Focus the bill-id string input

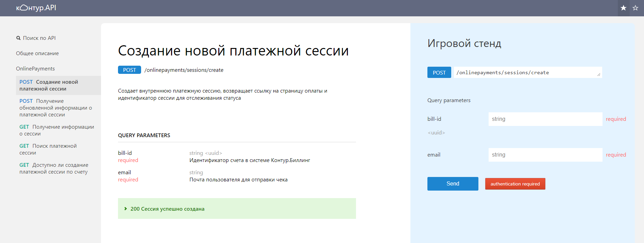pyautogui.click(x=545, y=119)
